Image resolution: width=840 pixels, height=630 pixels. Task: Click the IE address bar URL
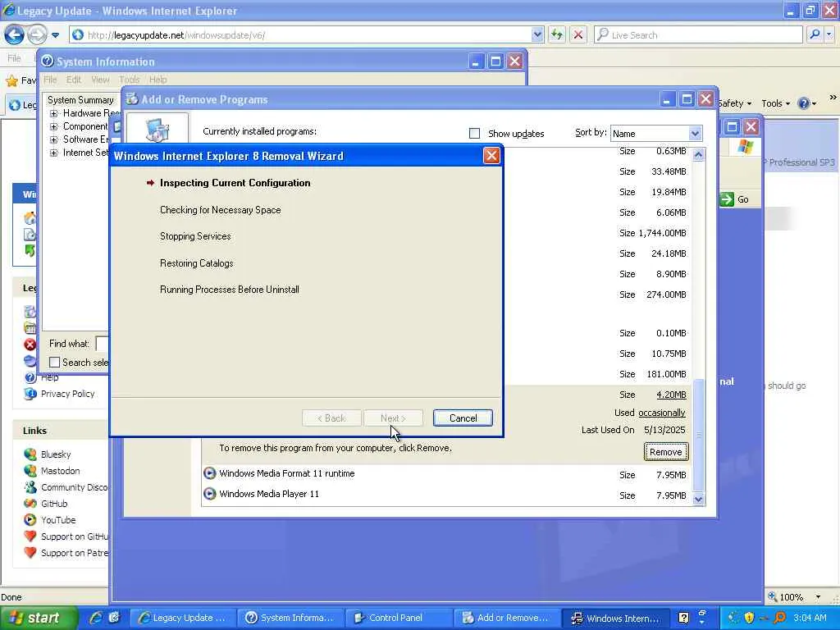click(176, 35)
